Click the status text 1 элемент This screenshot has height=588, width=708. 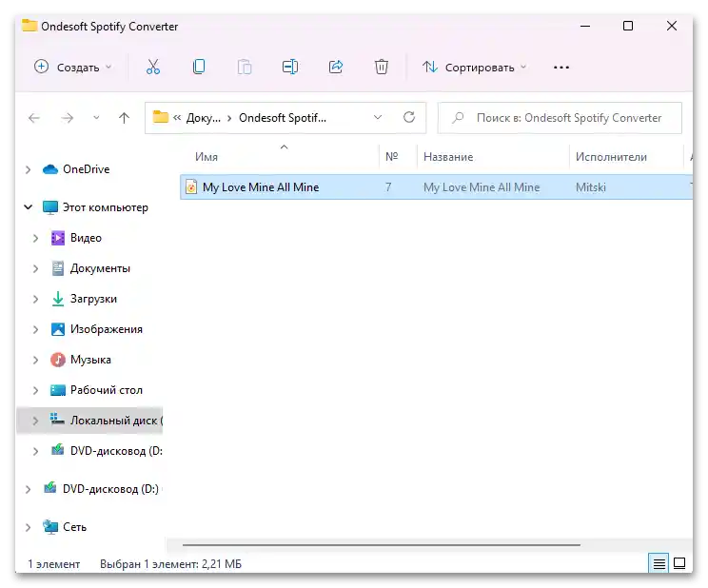53,564
